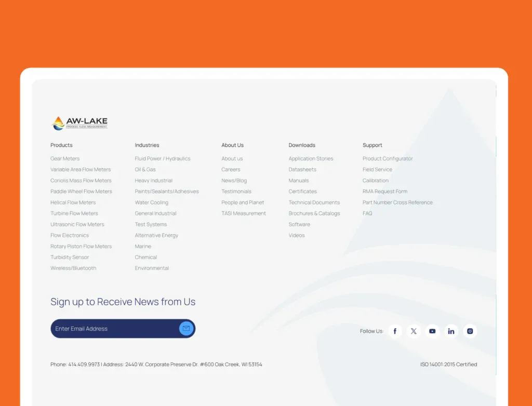The image size is (532, 406).
Task: Click the AW-Lake logo
Action: pos(80,123)
